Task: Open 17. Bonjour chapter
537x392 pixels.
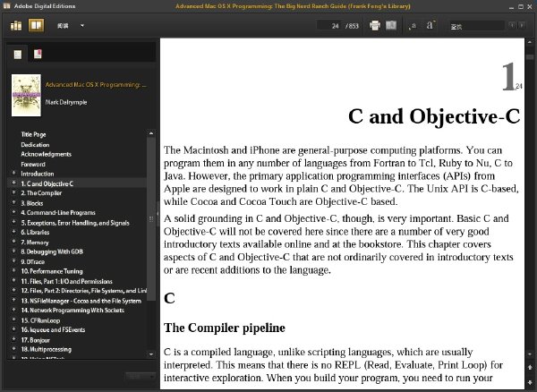Action: coord(35,340)
